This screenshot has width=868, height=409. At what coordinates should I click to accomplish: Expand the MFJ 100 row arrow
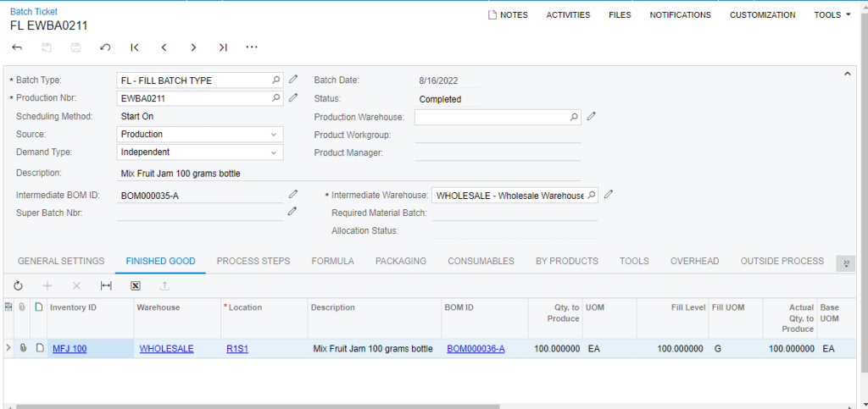pos(8,348)
